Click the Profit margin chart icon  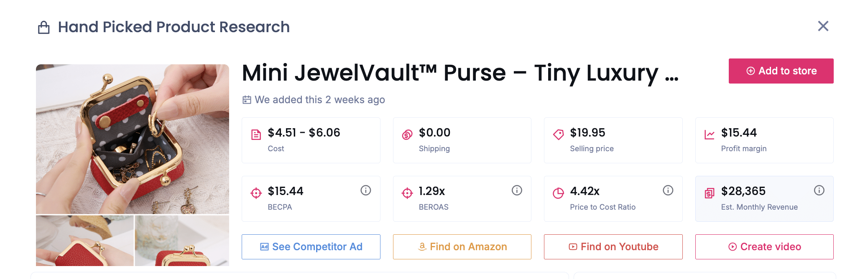[x=710, y=134]
